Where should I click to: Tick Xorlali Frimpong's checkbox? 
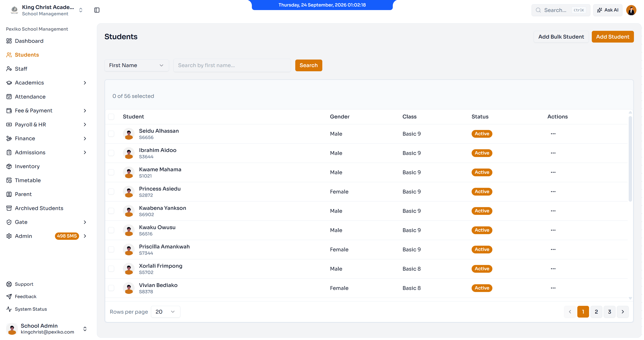coord(111,269)
